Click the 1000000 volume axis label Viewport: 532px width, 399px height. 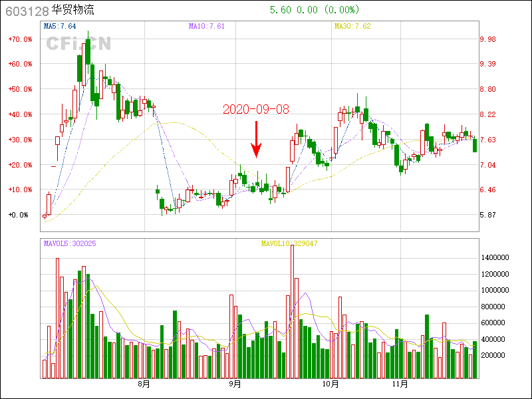[x=495, y=291]
